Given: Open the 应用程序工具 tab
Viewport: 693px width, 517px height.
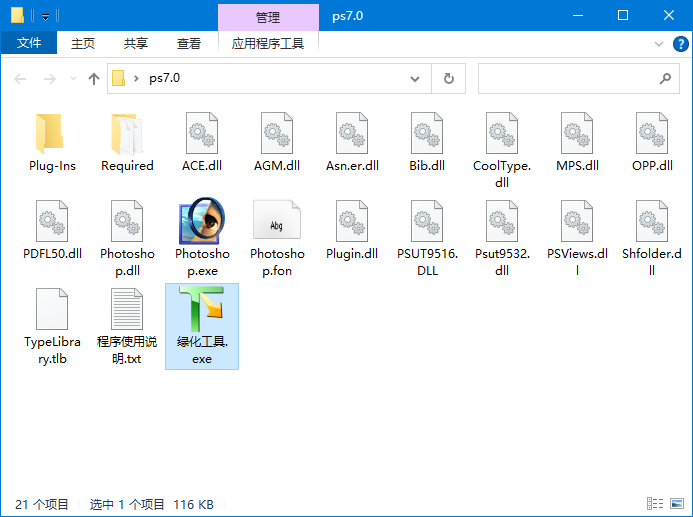Looking at the screenshot, I should coord(267,43).
